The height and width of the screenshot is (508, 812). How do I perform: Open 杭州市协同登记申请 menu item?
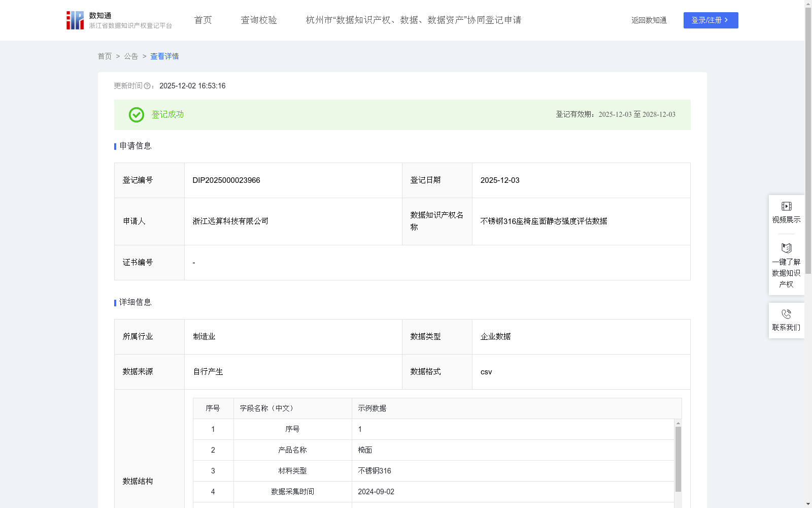[x=414, y=20]
